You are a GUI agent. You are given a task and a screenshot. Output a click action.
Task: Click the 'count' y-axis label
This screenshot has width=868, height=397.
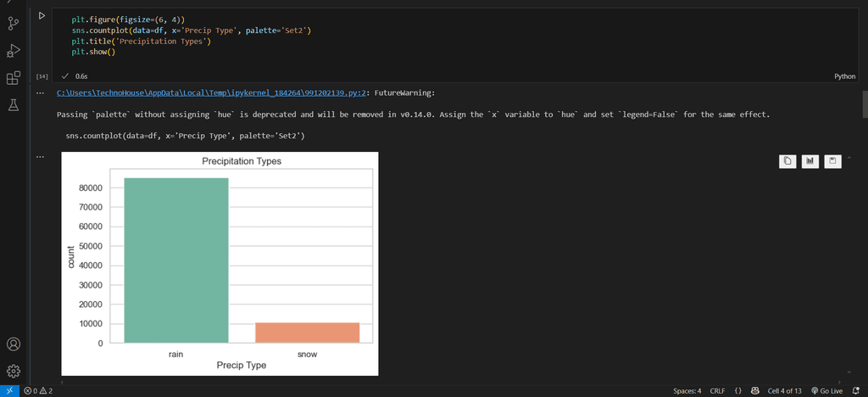click(71, 258)
